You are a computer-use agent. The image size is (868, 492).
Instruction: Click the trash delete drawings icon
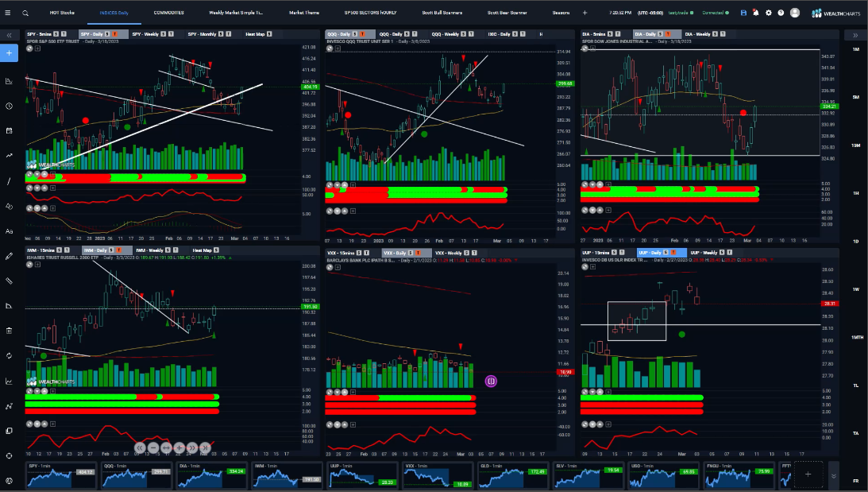click(9, 331)
